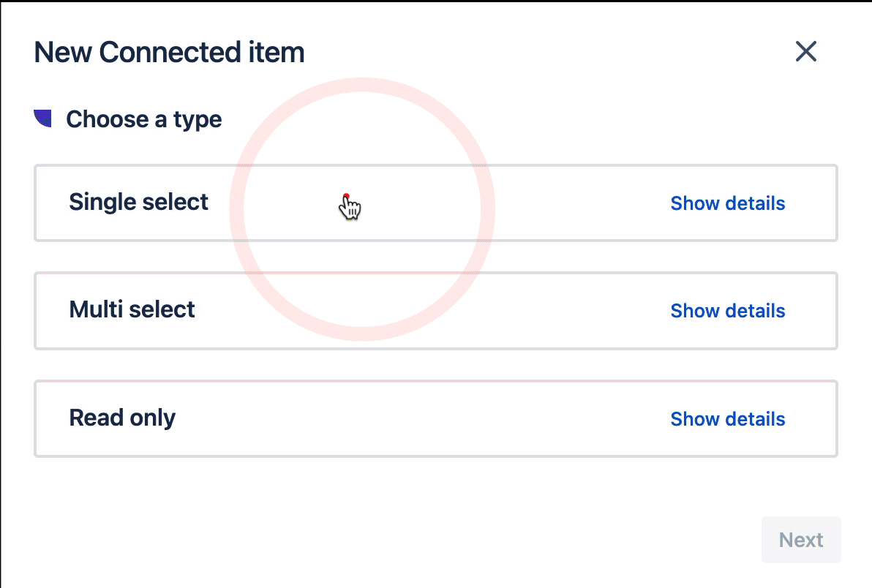Screen dimensions: 872x588
Task: Click the "Single select" label text
Action: click(138, 202)
